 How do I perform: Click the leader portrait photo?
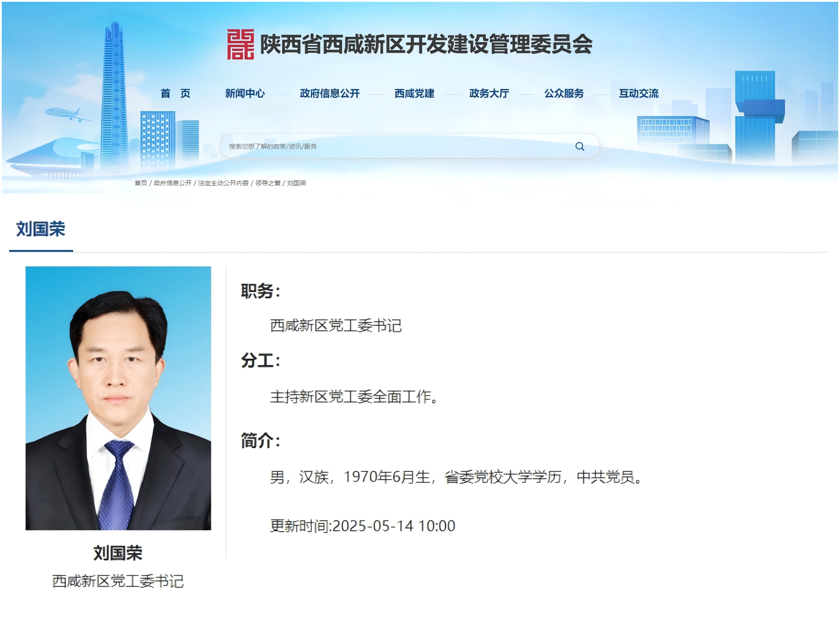click(x=118, y=398)
